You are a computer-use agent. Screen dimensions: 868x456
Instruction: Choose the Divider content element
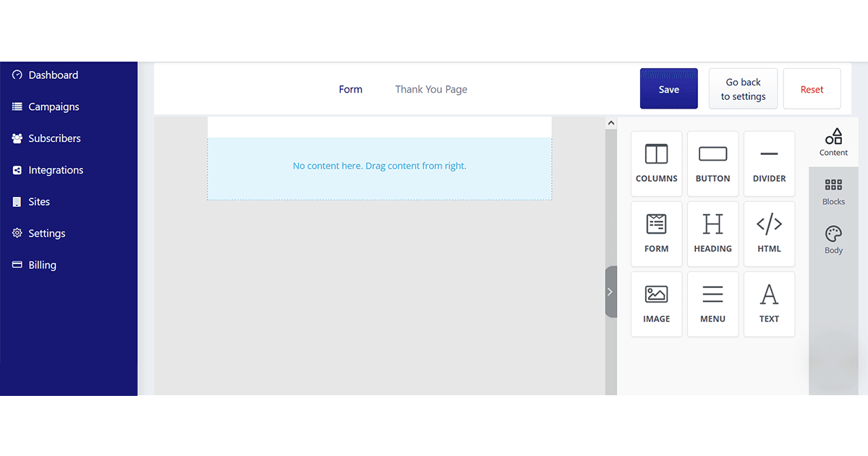tap(769, 164)
